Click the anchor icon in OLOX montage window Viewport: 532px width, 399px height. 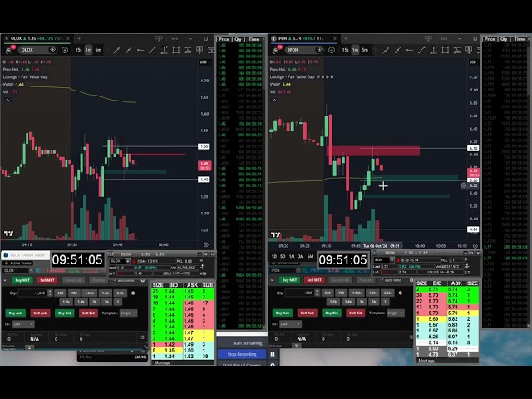pyautogui.click(x=203, y=267)
